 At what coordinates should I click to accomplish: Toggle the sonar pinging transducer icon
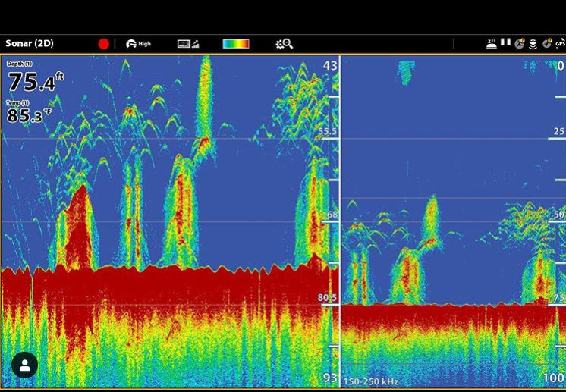pyautogui.click(x=533, y=44)
